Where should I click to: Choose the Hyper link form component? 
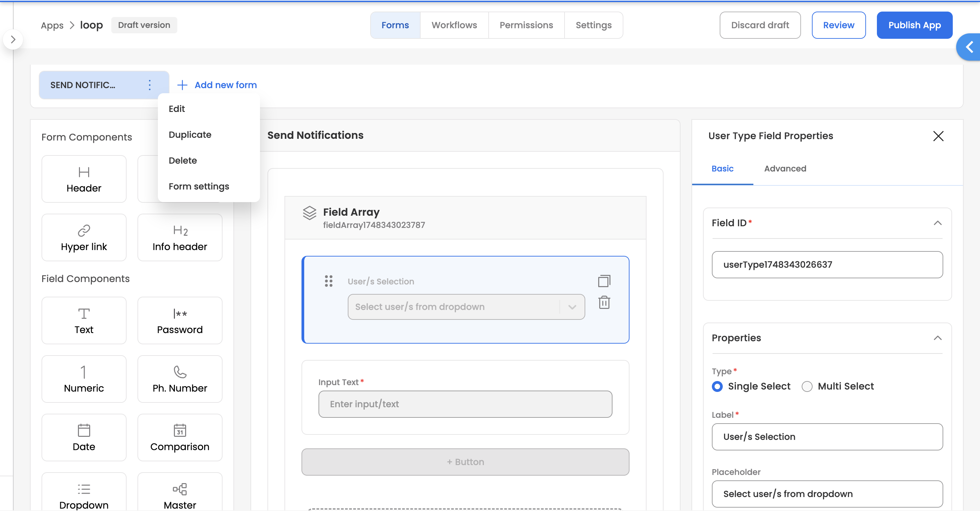[x=84, y=237]
